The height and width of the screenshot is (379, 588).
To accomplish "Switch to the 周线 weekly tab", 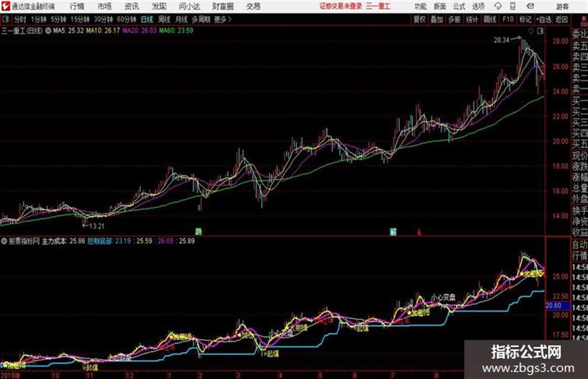I will (x=164, y=19).
